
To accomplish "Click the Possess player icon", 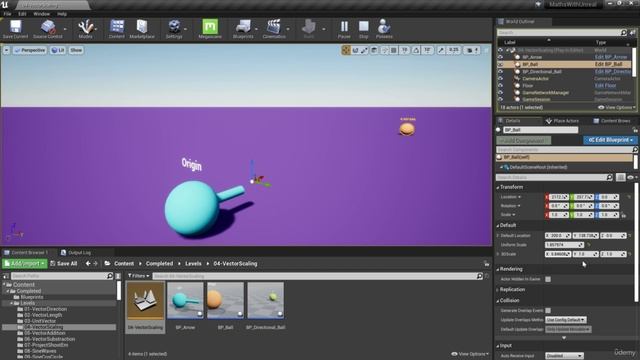I will pos(384,27).
